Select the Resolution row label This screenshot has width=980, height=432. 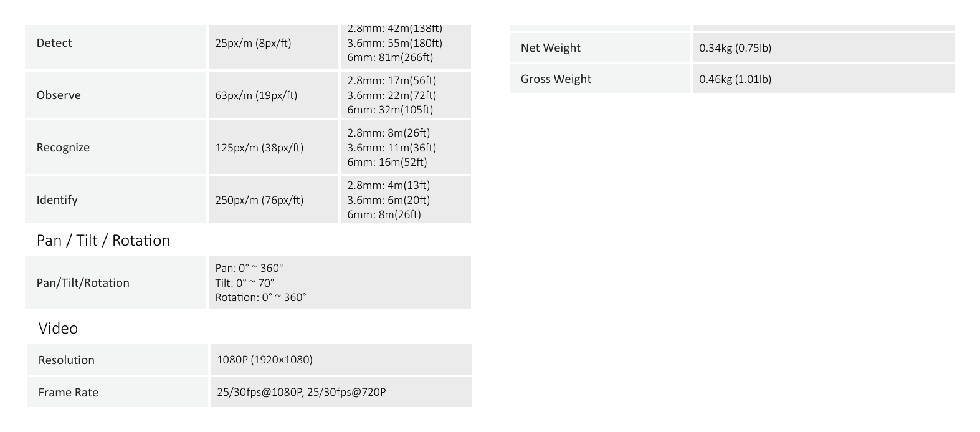(67, 360)
